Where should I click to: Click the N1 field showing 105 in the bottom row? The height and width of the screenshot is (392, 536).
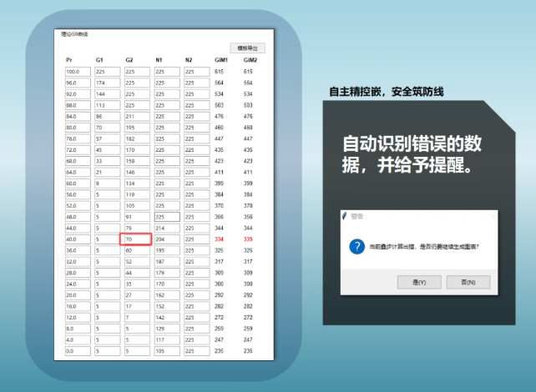[166, 351]
